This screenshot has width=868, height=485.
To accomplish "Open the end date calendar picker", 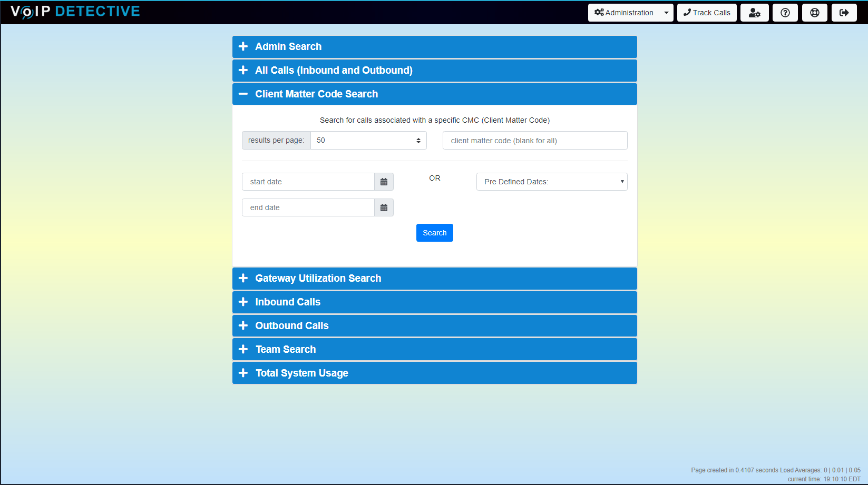I will (384, 207).
